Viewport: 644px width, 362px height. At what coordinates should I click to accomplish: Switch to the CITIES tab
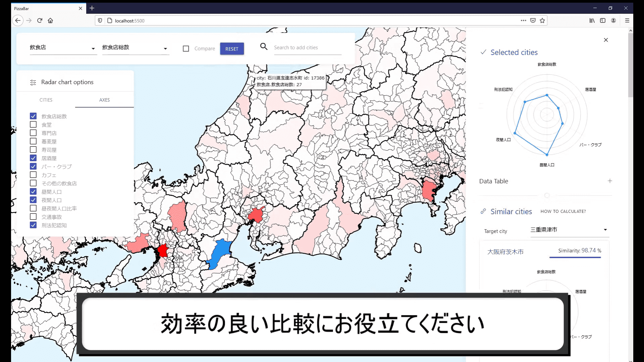coord(46,100)
